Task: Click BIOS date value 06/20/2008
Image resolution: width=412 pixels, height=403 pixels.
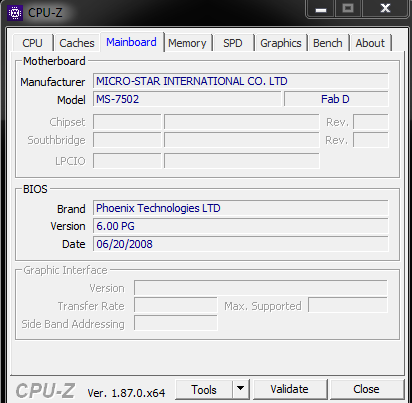Action: point(241,244)
